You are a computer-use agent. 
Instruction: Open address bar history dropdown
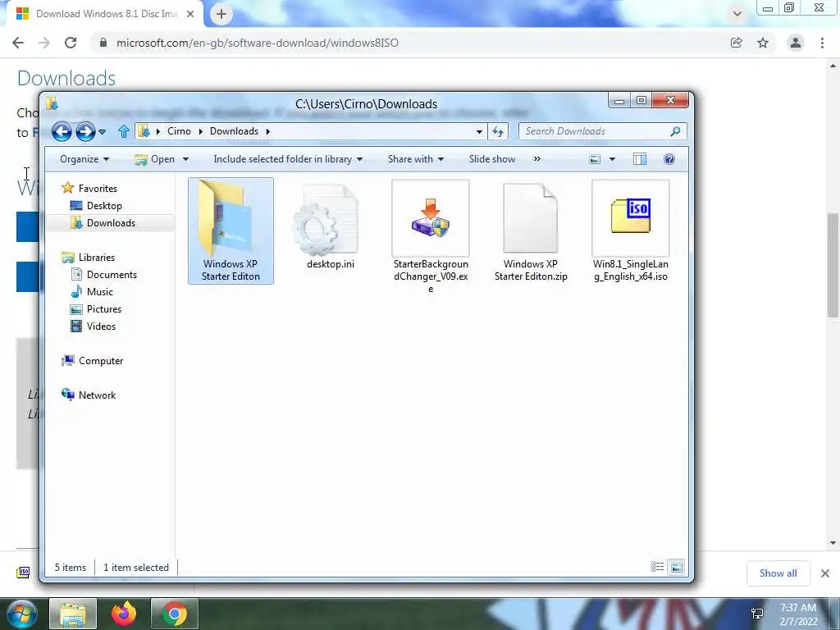coord(479,132)
